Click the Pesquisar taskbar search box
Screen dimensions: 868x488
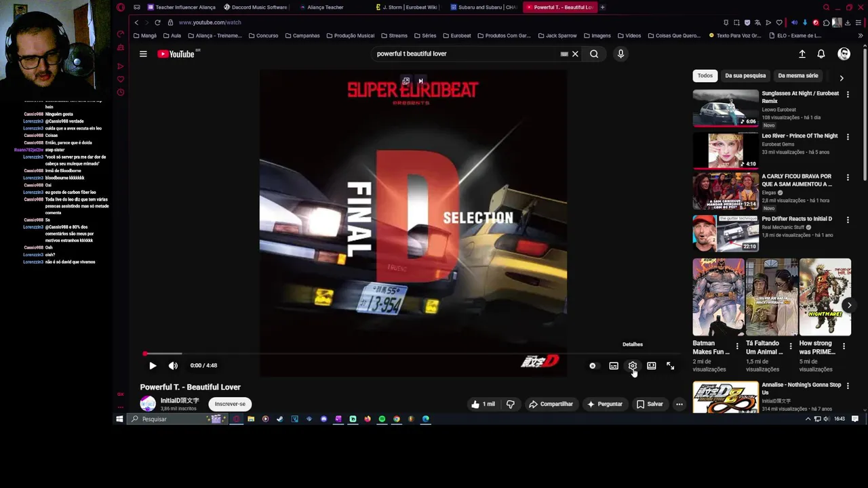click(178, 419)
